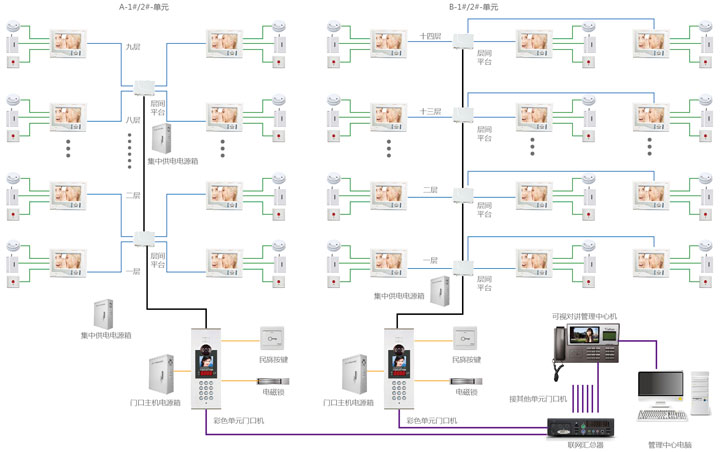Image resolution: width=720 pixels, height=452 pixels.
Task: Select the 九层 floor label
Action: 133,47
